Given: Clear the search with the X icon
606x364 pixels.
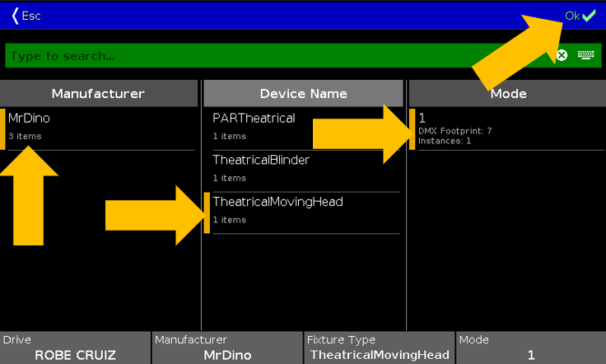Looking at the screenshot, I should pyautogui.click(x=562, y=56).
